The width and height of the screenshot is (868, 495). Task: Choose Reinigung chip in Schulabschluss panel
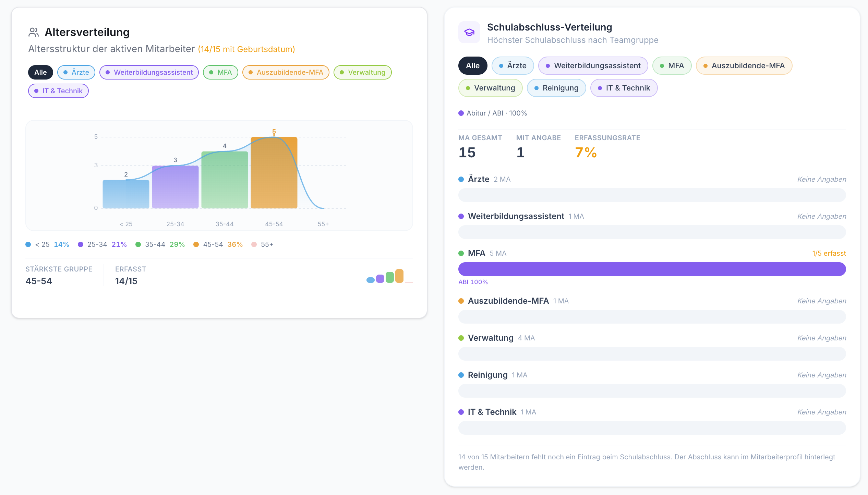556,88
